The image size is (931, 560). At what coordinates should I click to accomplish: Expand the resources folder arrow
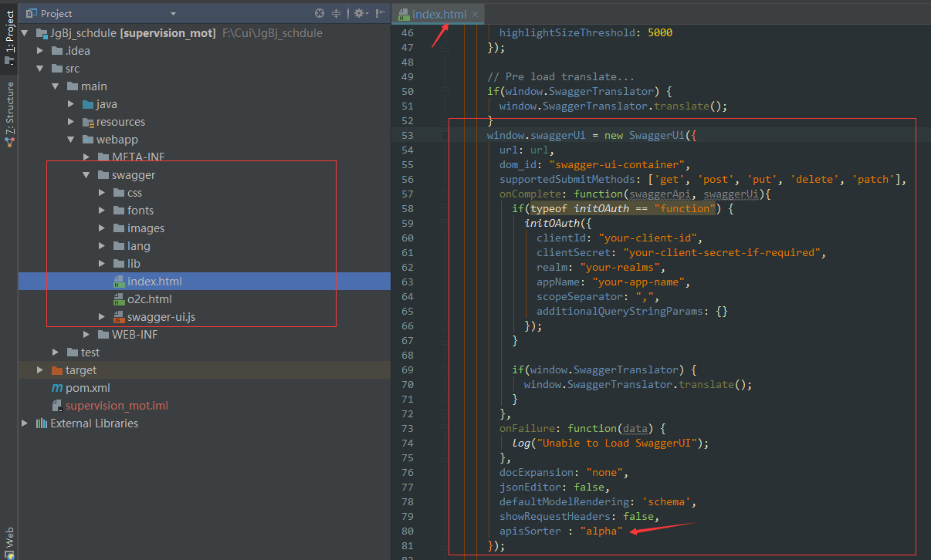pyautogui.click(x=71, y=122)
